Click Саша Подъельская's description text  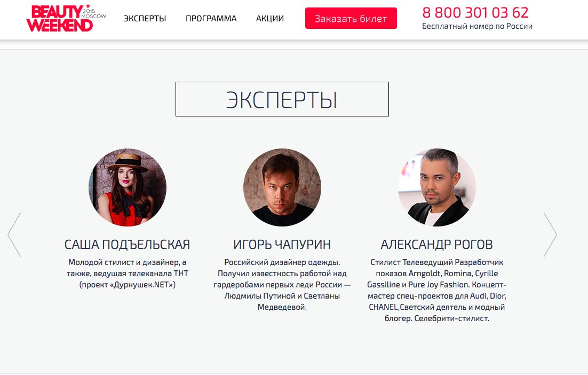coord(128,274)
